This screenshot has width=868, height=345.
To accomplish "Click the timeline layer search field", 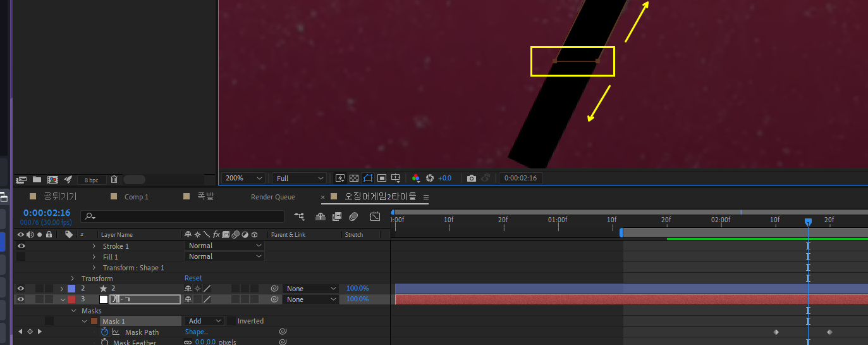I will 183,216.
